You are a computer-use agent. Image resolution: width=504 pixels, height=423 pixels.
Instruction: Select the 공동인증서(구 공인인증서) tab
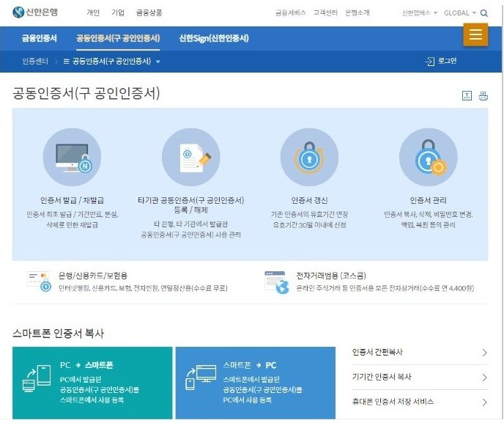[x=118, y=38]
